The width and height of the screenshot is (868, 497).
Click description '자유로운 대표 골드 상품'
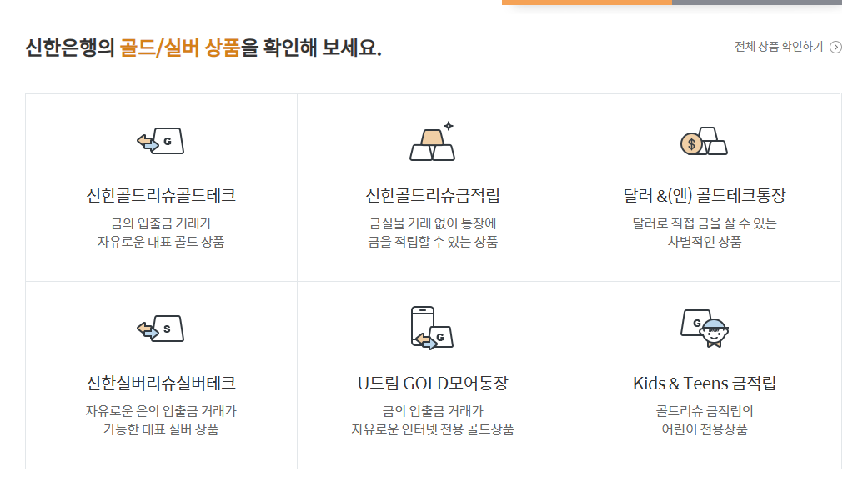tap(161, 242)
